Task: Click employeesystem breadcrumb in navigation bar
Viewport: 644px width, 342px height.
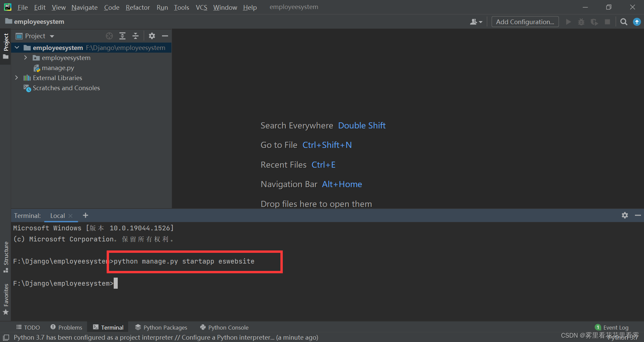Action: (x=35, y=22)
